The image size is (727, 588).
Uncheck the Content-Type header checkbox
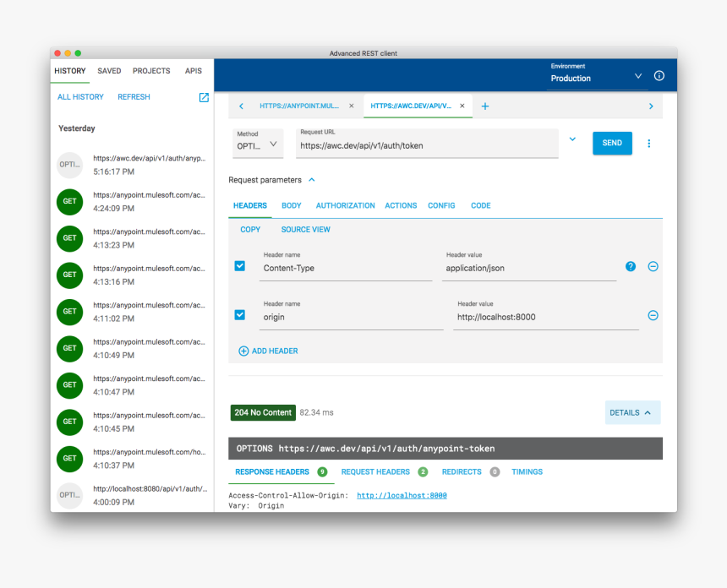click(240, 266)
